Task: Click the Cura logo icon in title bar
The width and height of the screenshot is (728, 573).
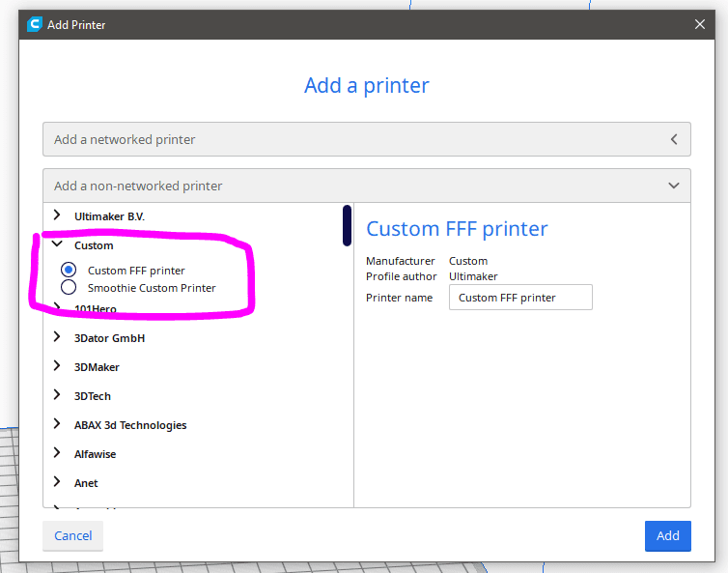Action: (x=34, y=24)
